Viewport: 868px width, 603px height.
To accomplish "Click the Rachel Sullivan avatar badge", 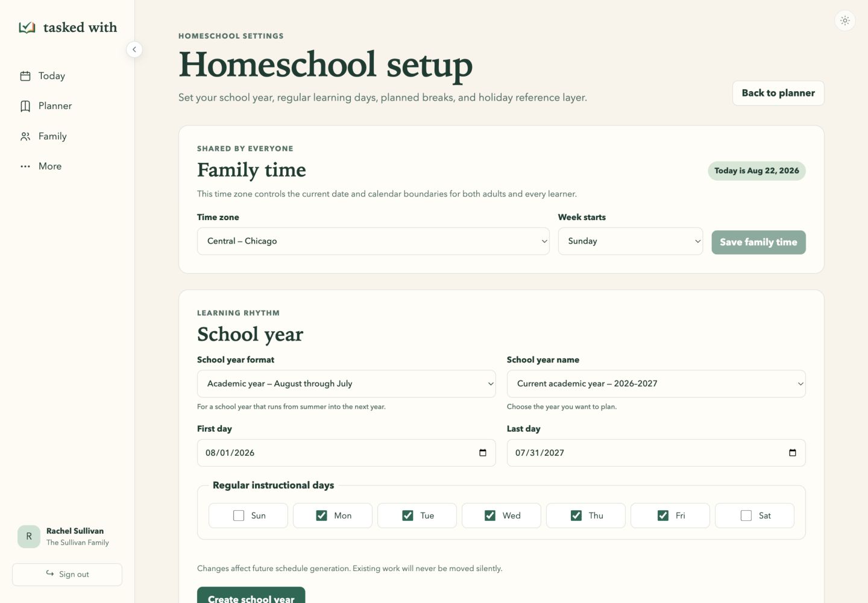I will (x=29, y=536).
